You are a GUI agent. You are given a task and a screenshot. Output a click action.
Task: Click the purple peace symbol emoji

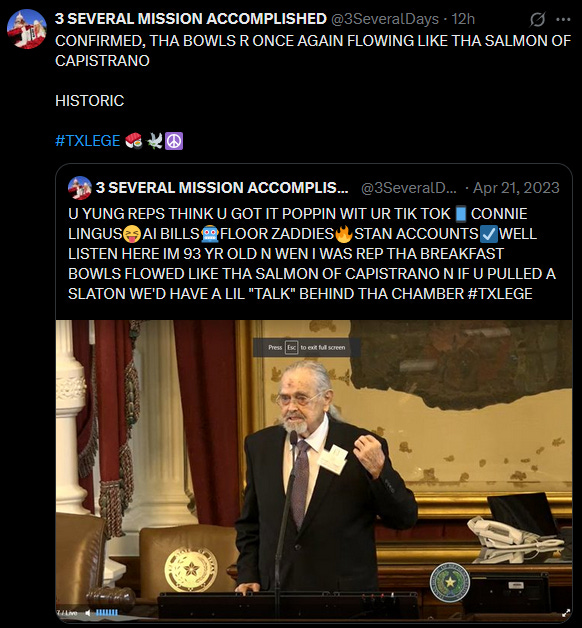click(x=174, y=141)
